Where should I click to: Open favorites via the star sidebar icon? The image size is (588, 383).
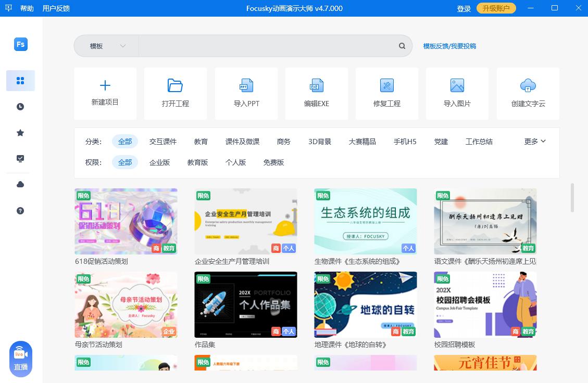point(20,133)
